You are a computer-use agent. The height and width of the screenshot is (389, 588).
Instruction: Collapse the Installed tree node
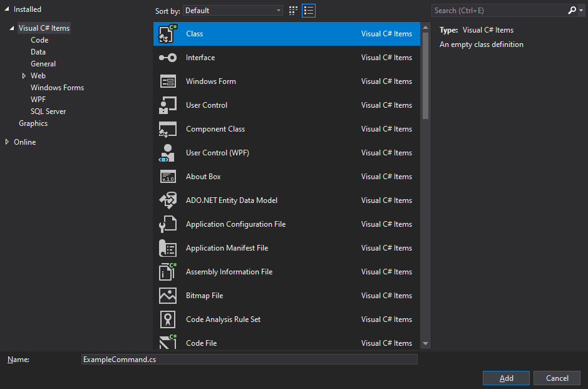pyautogui.click(x=7, y=9)
